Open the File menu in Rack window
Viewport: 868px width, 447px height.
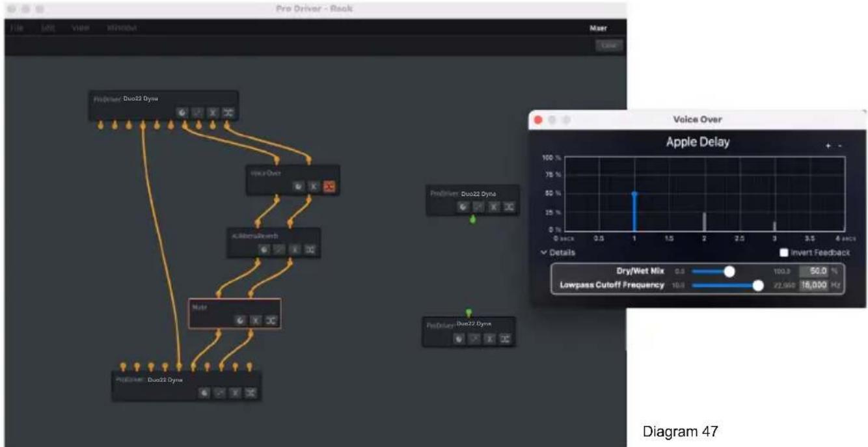coord(18,28)
